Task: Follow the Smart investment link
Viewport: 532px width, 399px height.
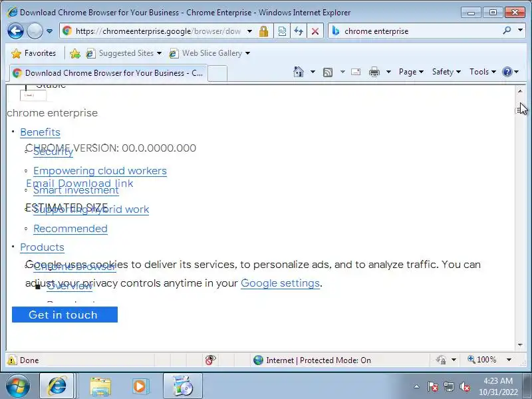Action: click(x=76, y=191)
